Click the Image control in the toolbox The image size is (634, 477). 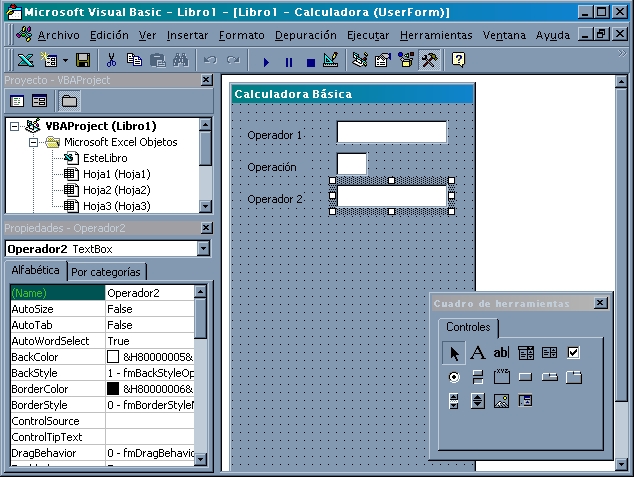(502, 401)
